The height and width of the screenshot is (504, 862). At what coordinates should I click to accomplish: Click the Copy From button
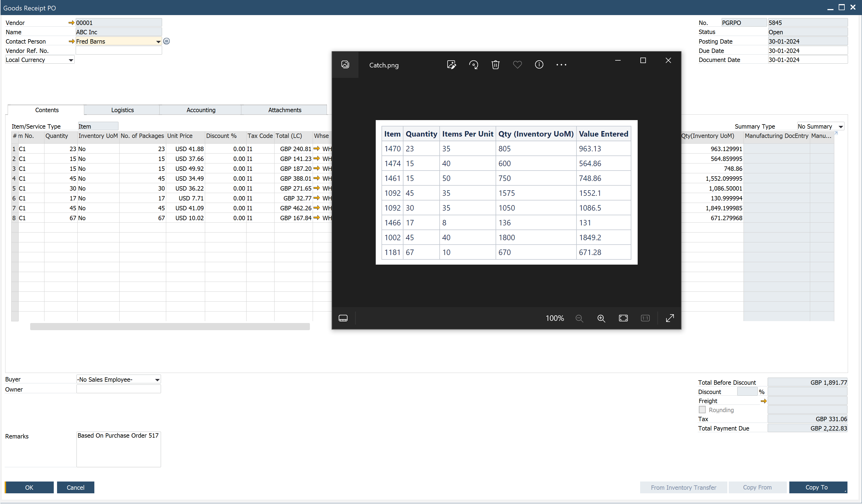(x=757, y=487)
